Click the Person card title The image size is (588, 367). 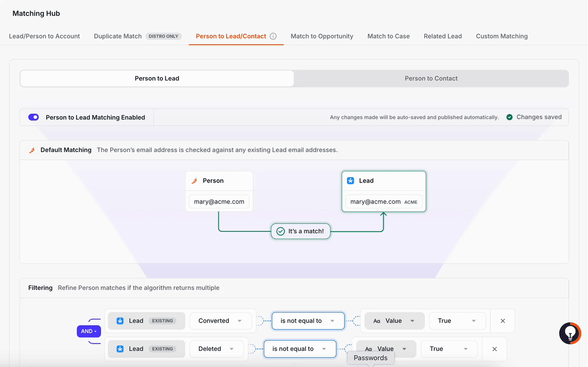tap(213, 181)
